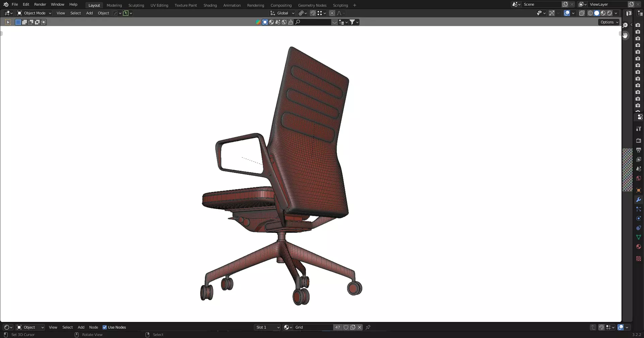
Task: Switch to the Shading workspace tab
Action: (210, 5)
